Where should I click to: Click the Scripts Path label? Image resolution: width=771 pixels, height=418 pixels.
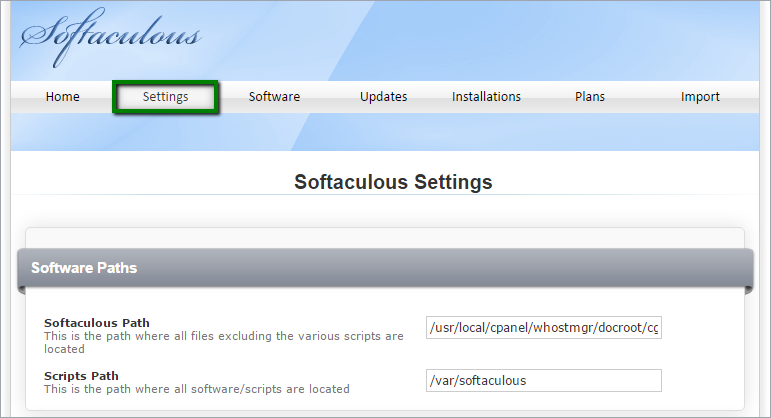[81, 376]
